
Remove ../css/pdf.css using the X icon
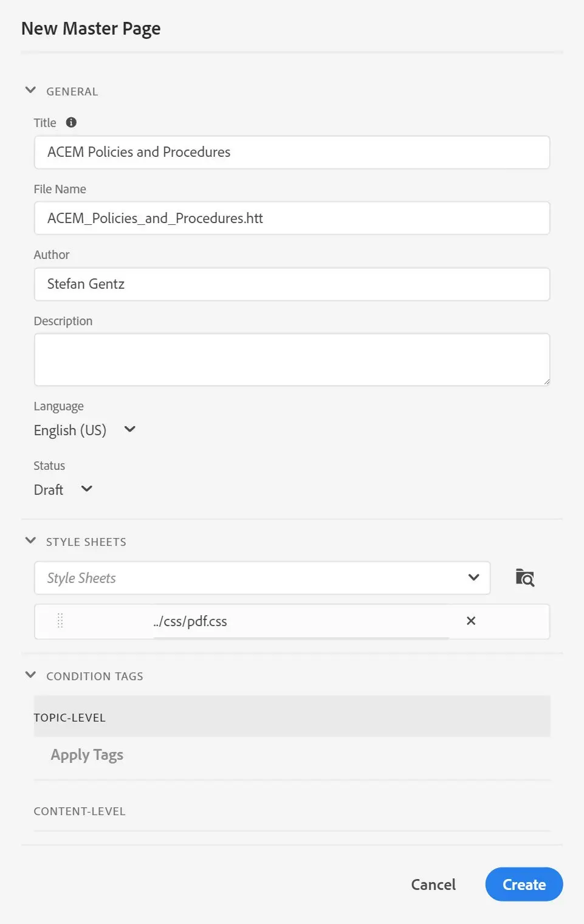[x=471, y=621]
